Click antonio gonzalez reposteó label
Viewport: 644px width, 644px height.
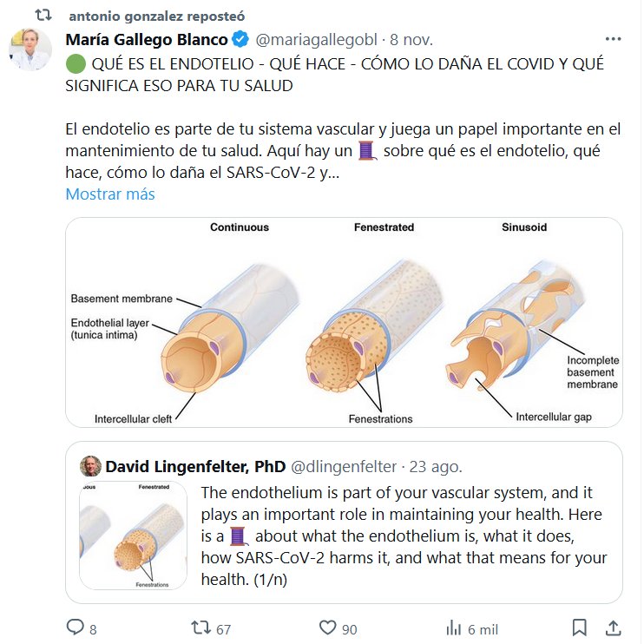156,16
